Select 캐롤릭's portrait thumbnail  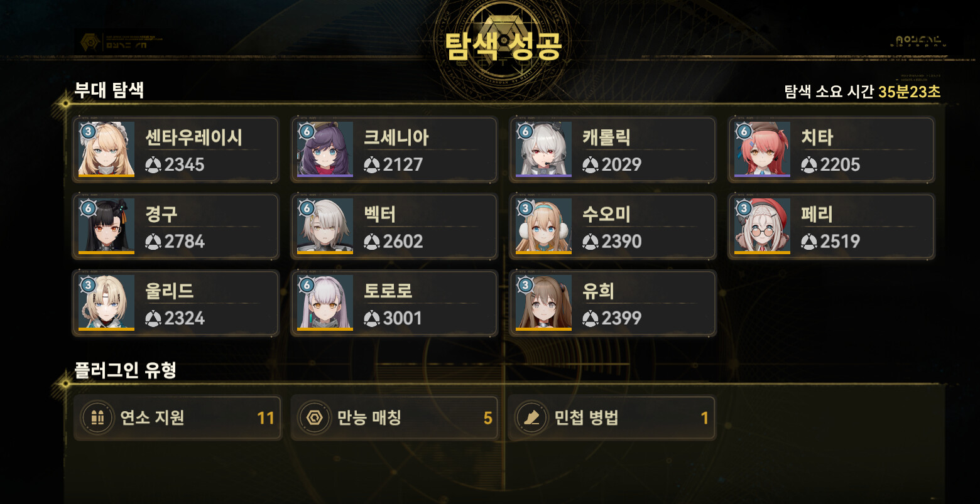click(543, 149)
